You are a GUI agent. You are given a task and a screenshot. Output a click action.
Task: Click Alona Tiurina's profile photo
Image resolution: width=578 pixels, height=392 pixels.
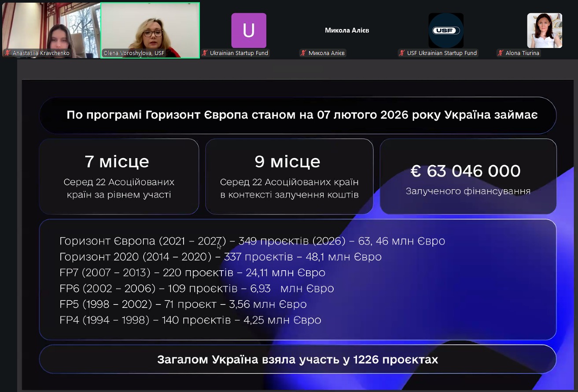tap(545, 30)
